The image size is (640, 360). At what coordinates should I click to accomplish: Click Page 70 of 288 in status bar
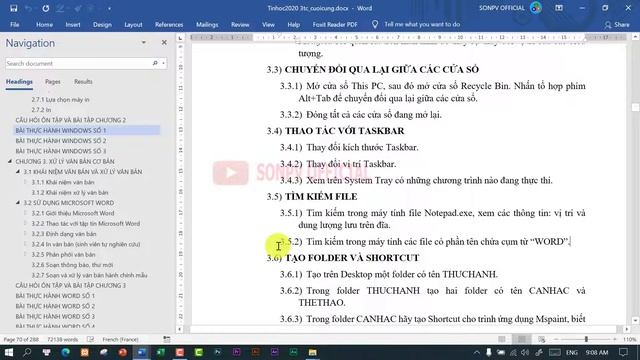point(21,340)
